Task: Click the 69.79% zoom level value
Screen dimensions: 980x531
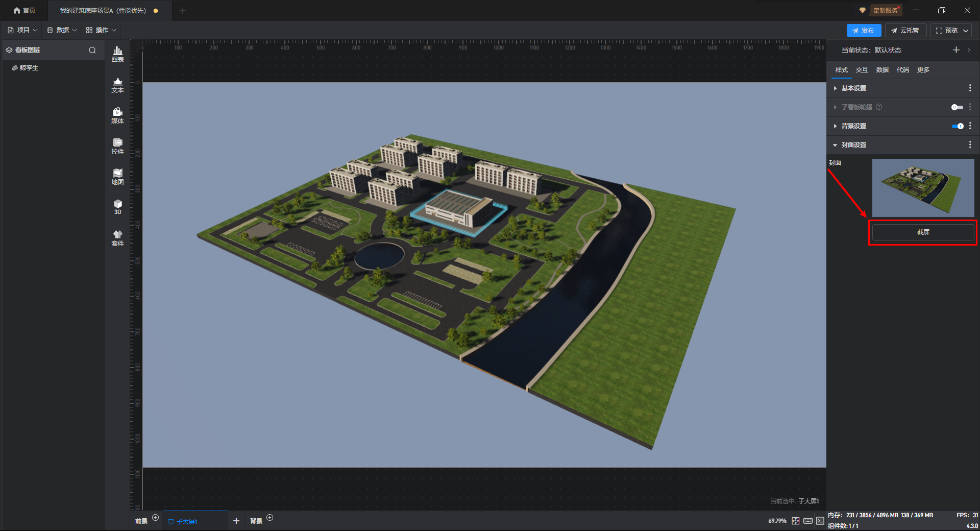Action: point(777,521)
